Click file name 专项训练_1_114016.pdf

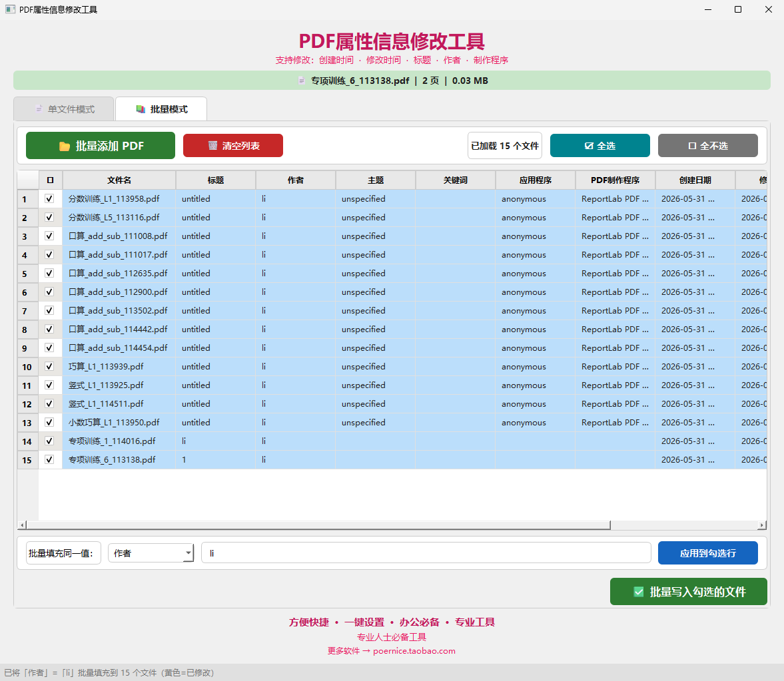(112, 441)
